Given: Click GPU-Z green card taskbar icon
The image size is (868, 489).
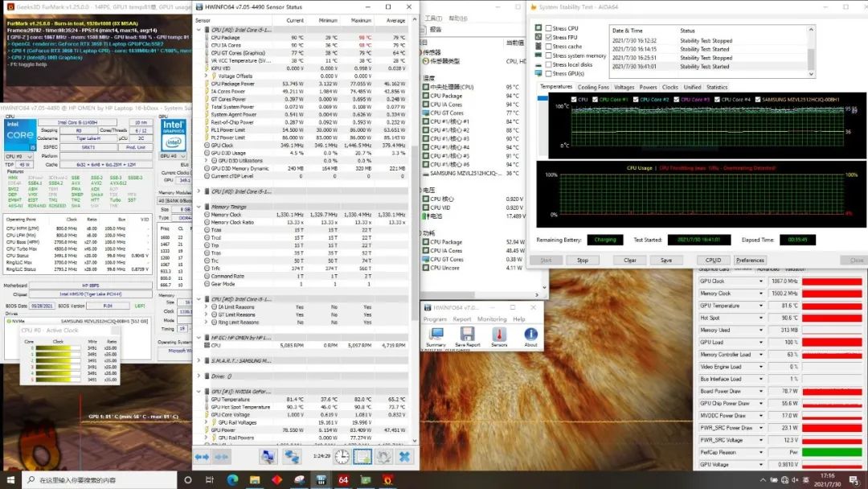Looking at the screenshot, I should coord(366,479).
